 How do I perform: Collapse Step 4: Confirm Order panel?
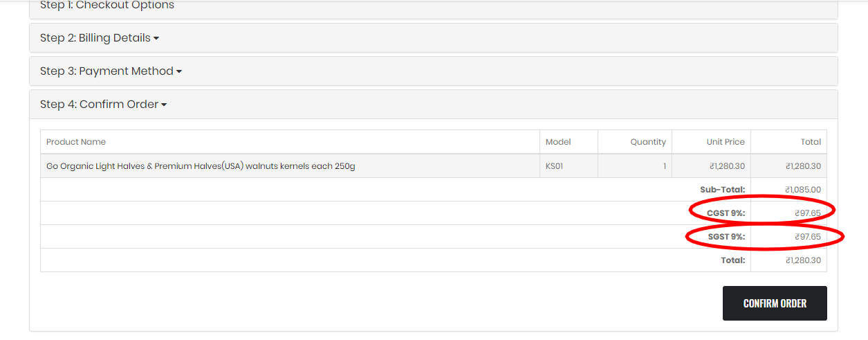(104, 105)
